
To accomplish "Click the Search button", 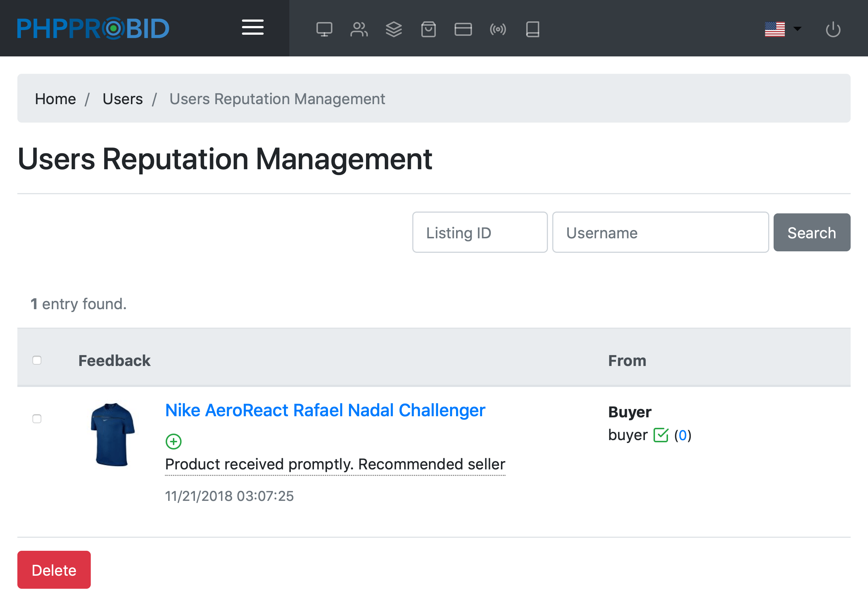I will [812, 233].
